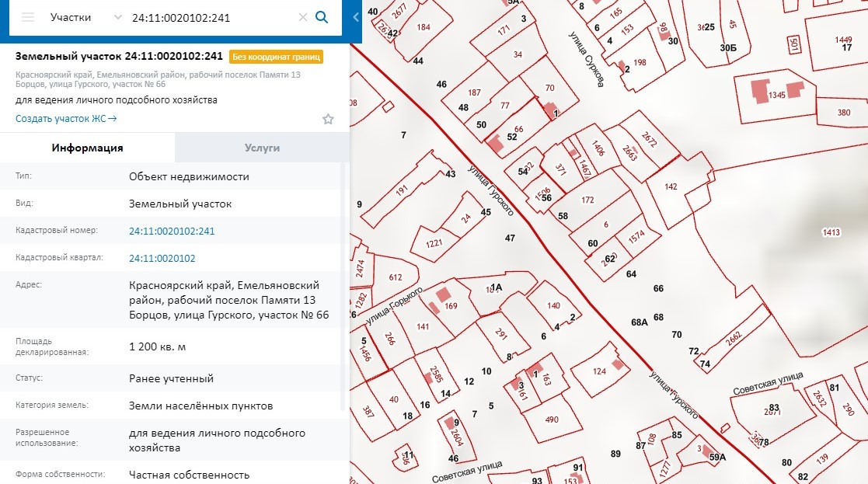Click the building marker in parcel 124
The width and height of the screenshot is (868, 484).
click(618, 364)
